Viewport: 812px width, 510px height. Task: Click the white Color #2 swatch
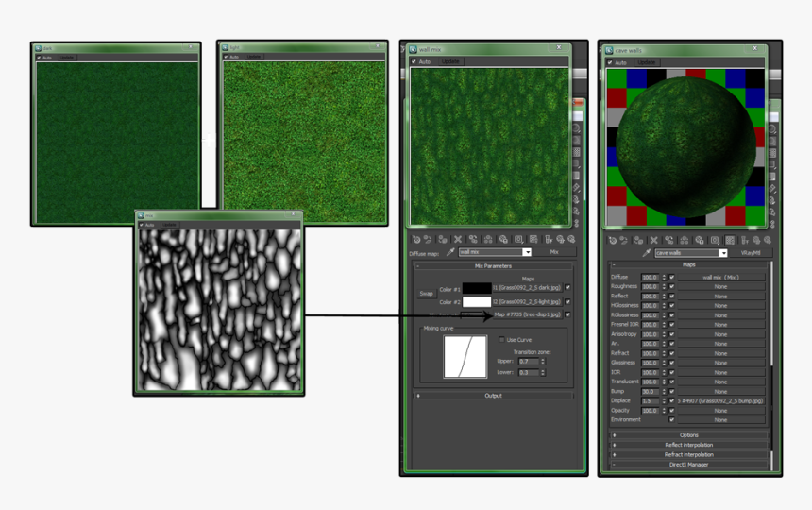pos(477,302)
